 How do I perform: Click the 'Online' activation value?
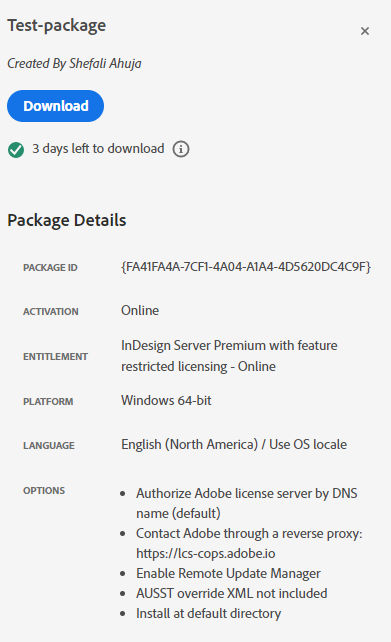140,310
